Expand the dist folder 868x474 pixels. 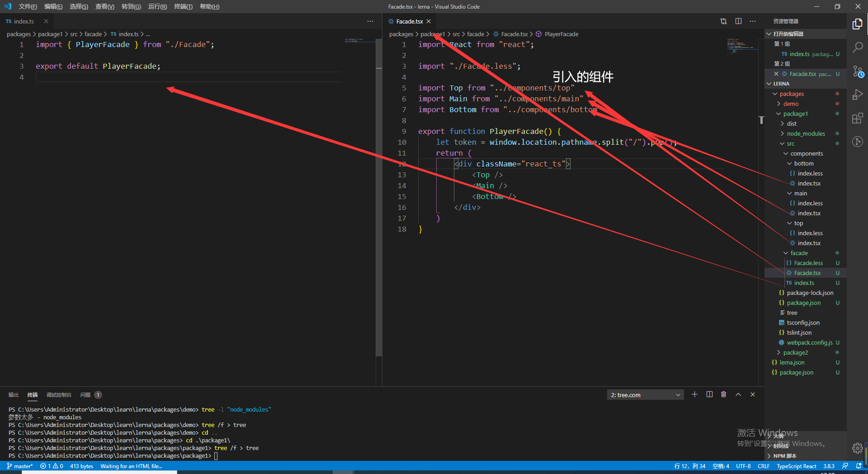792,123
